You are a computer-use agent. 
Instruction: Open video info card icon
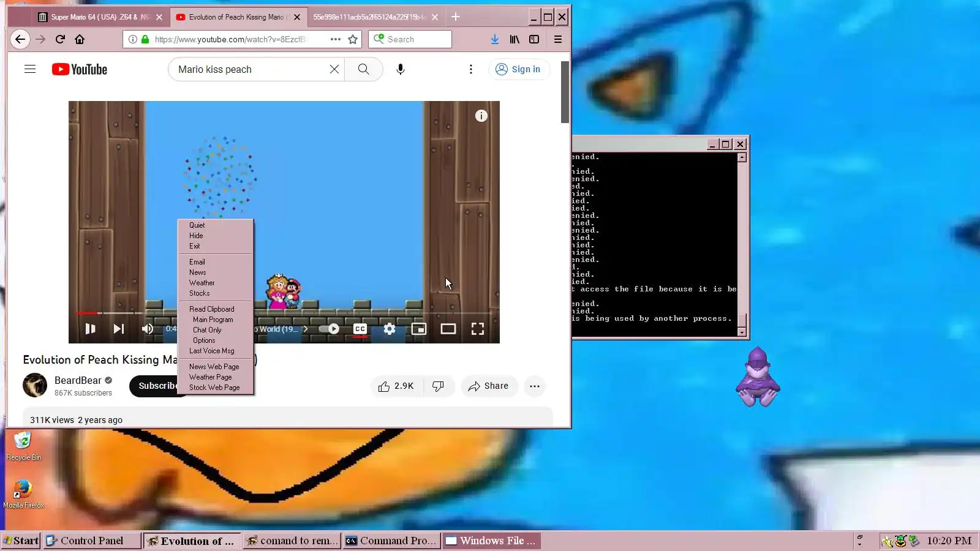(x=481, y=116)
